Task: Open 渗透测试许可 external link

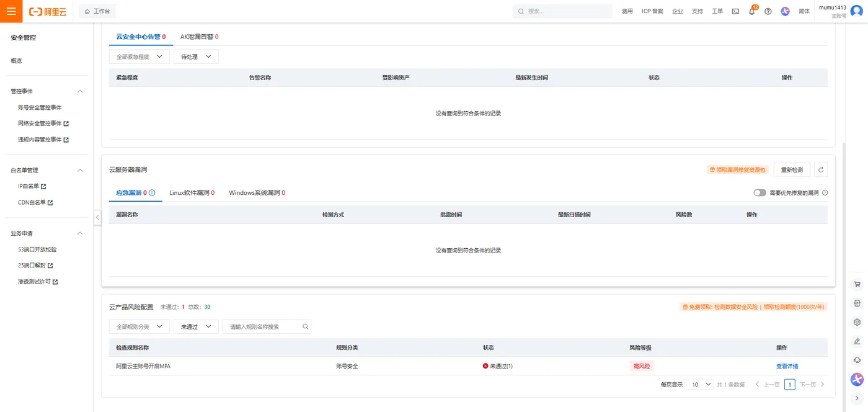Action: (x=38, y=282)
